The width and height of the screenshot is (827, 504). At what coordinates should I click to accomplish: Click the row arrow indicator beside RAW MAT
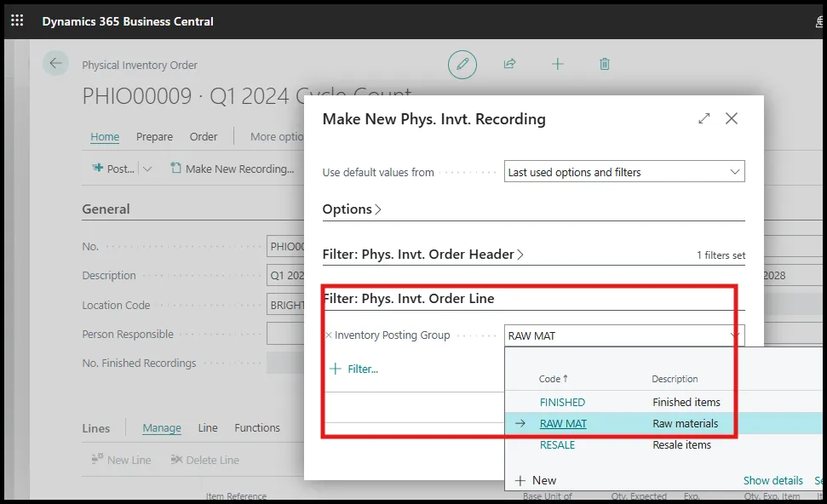(x=520, y=423)
